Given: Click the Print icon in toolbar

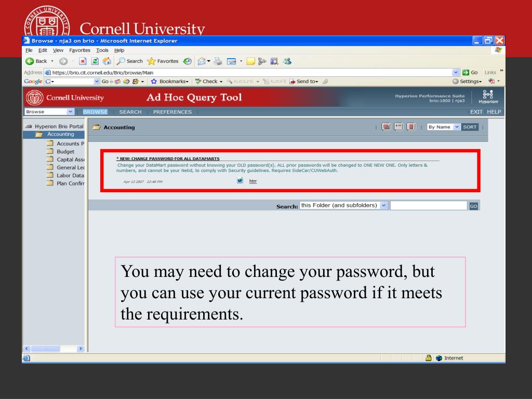Looking at the screenshot, I should 218,61.
